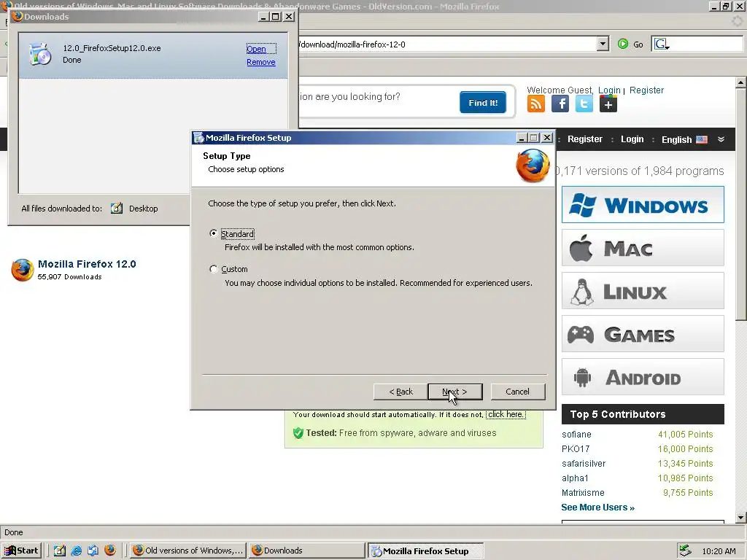
Task: Open the Mozilla Firefox 12.0 title link
Action: (87, 264)
